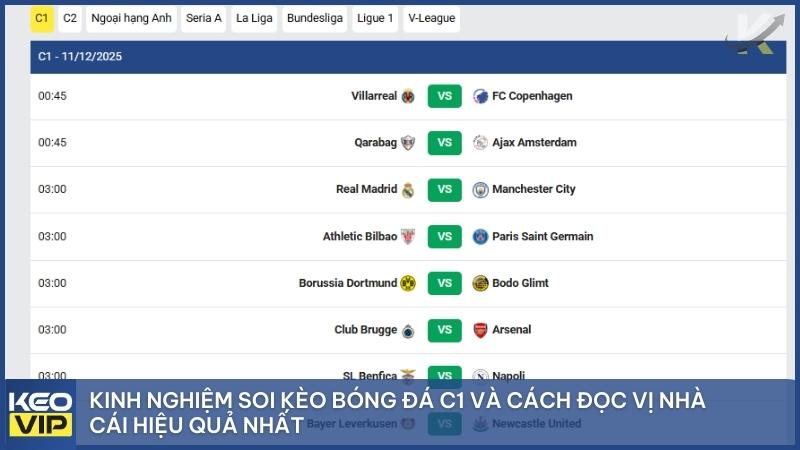The image size is (800, 450).
Task: Click the Qarabag team logo
Action: [x=408, y=143]
